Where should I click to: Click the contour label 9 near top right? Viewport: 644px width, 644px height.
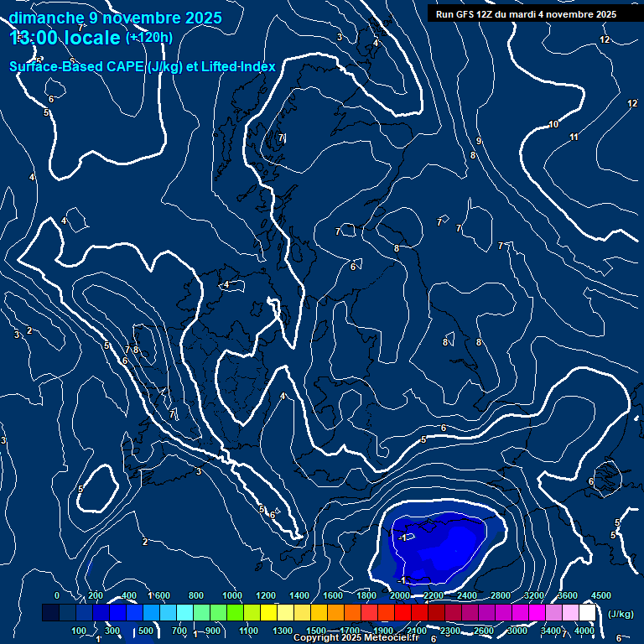click(x=479, y=142)
